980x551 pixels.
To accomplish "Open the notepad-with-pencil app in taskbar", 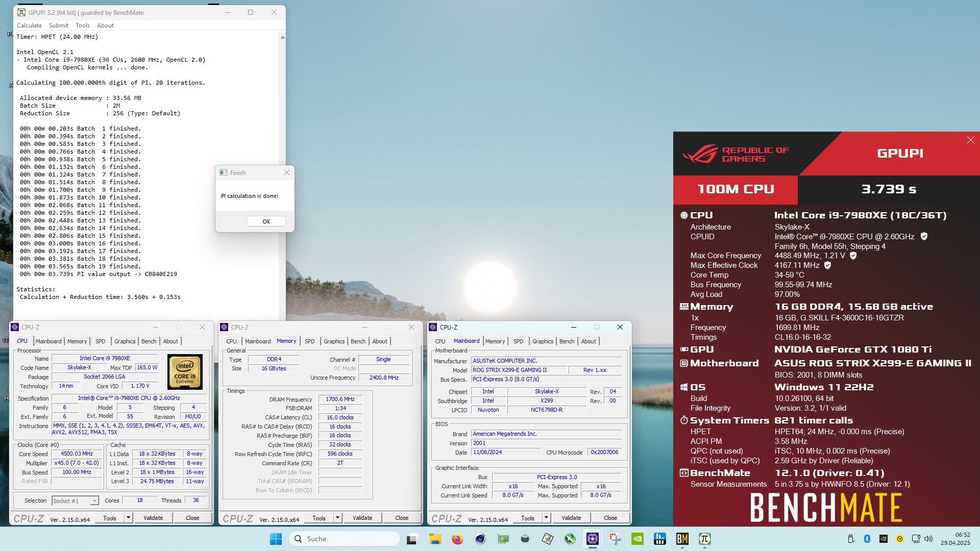I will pyautogui.click(x=548, y=539).
